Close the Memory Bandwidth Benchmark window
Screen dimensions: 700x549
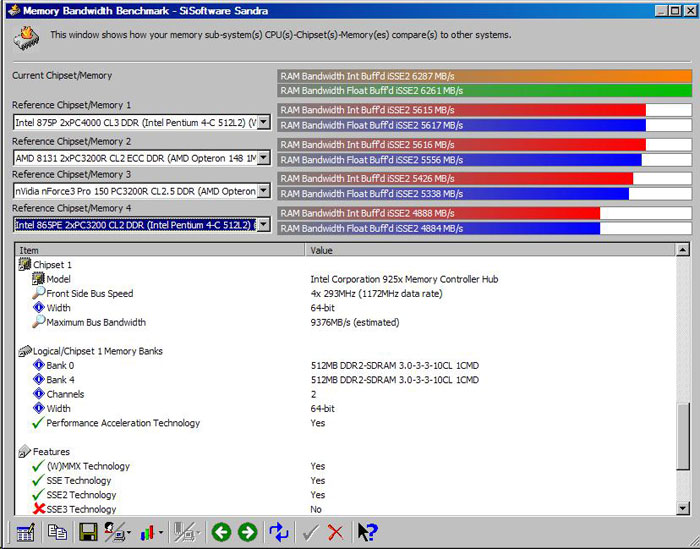pyautogui.click(x=690, y=10)
